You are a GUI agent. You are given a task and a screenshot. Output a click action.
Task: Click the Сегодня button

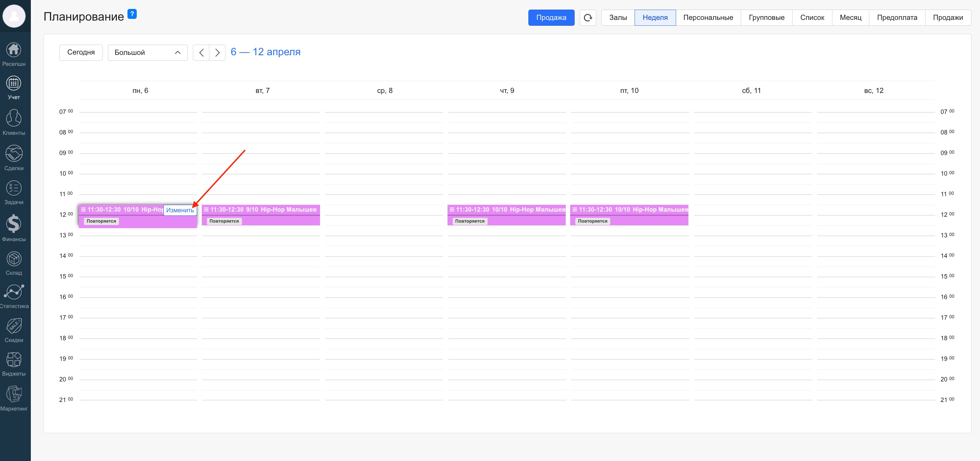81,52
